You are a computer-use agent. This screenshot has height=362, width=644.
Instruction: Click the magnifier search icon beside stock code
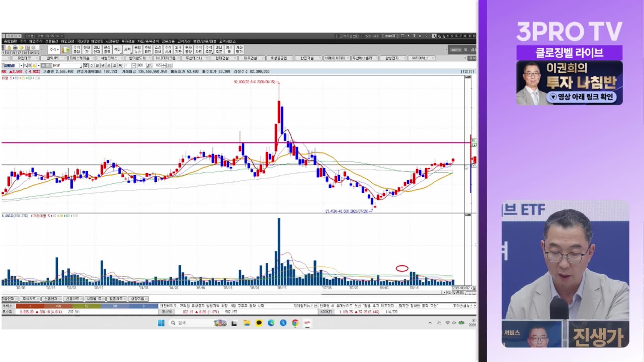point(25,66)
